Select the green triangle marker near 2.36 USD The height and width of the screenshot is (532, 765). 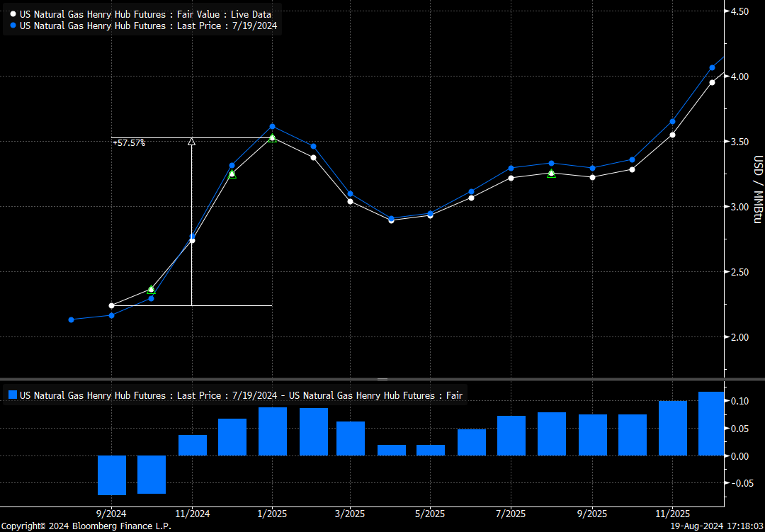pyautogui.click(x=151, y=289)
